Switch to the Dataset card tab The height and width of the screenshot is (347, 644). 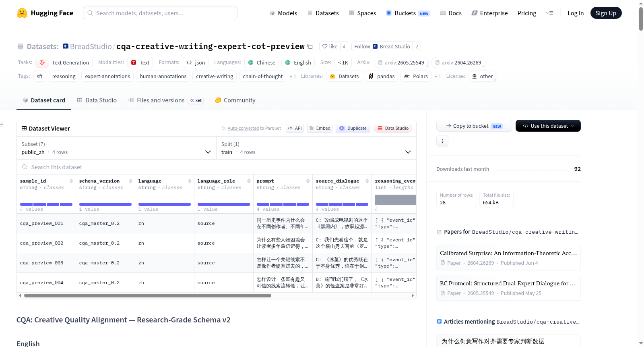pos(43,100)
